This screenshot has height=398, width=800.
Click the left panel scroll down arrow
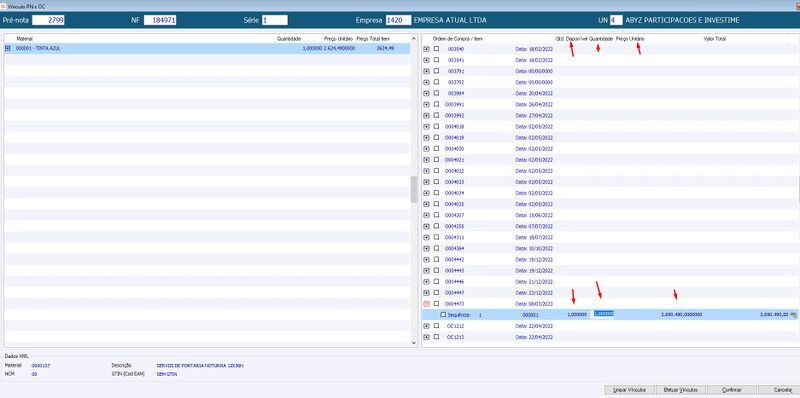click(414, 343)
